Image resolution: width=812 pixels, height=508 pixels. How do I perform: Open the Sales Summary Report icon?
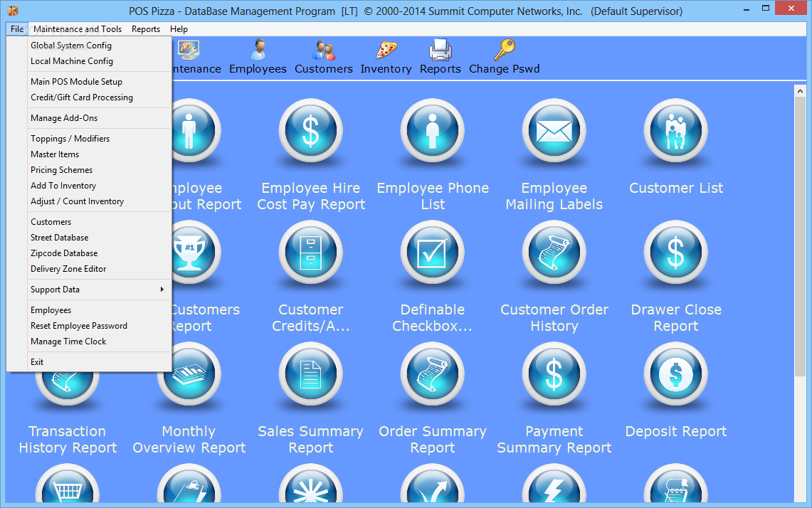click(x=311, y=374)
